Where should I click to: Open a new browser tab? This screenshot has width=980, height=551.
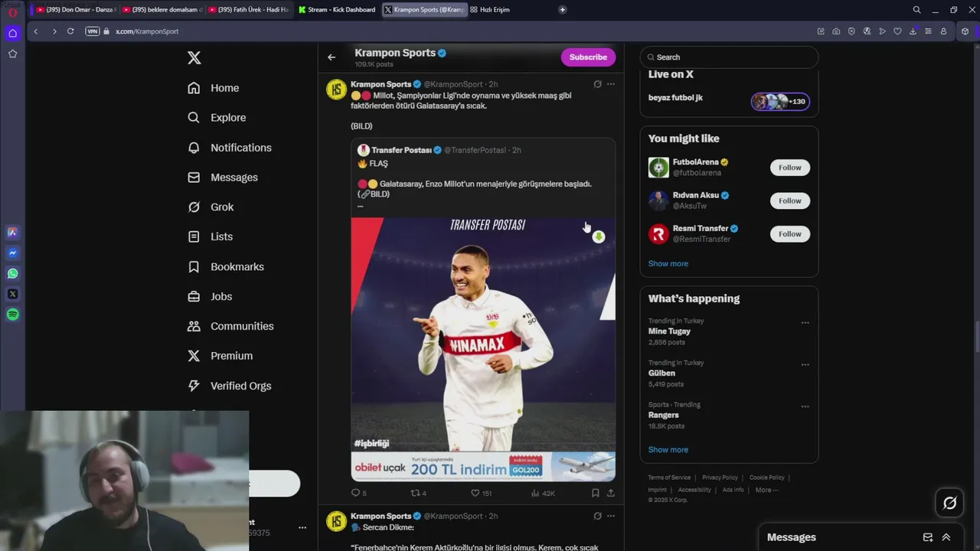[563, 10]
